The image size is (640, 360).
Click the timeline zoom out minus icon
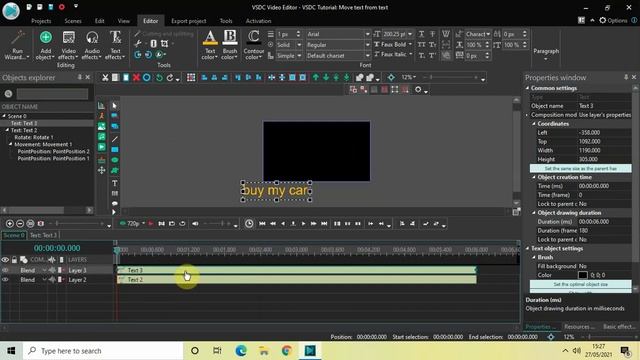pos(20,223)
